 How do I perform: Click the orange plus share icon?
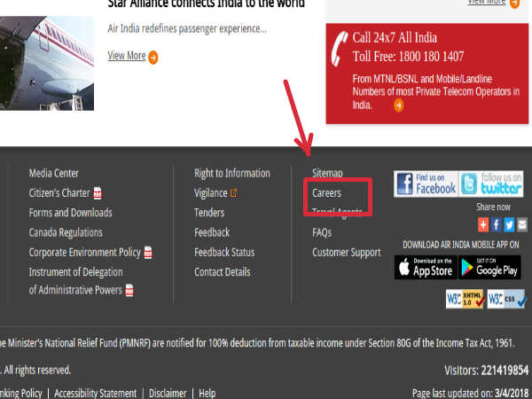point(483,224)
